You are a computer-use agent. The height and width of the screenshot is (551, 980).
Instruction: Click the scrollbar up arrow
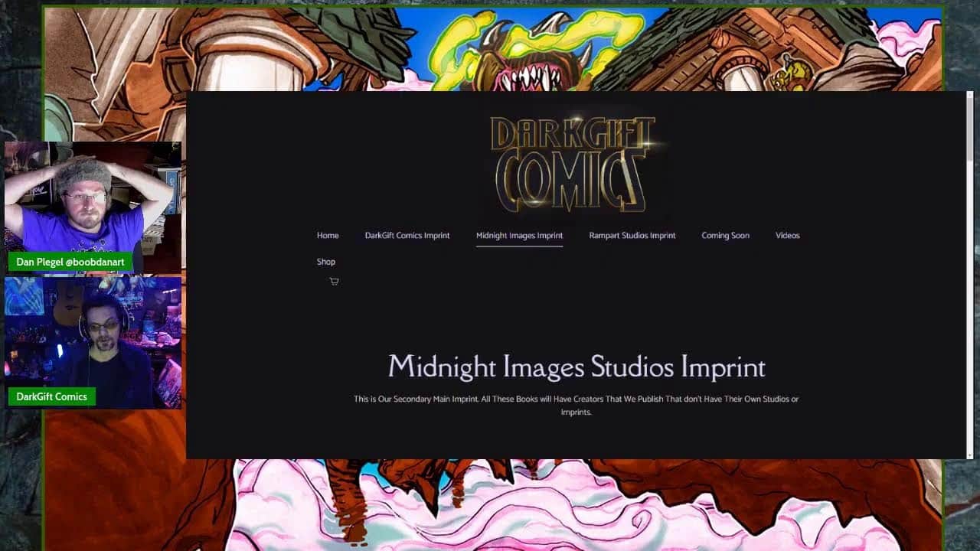(969, 96)
